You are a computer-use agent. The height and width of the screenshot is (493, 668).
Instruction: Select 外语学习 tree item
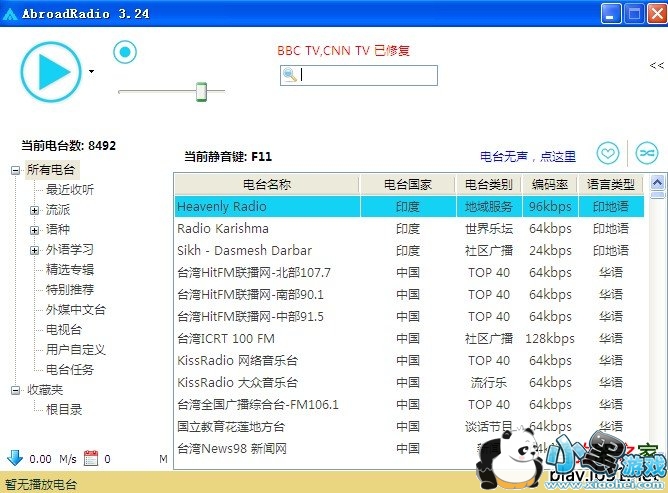[x=70, y=250]
